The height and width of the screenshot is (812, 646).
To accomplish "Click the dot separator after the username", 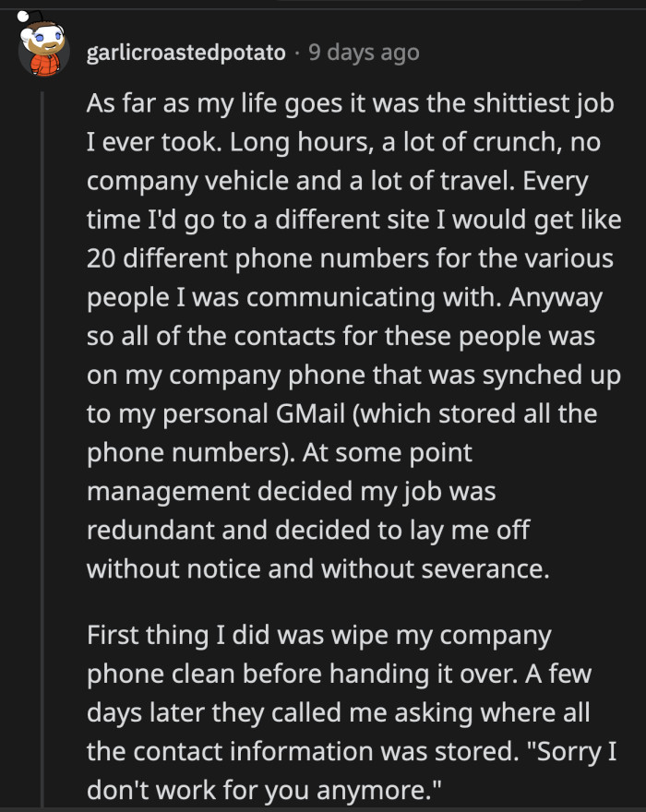I will tap(297, 53).
